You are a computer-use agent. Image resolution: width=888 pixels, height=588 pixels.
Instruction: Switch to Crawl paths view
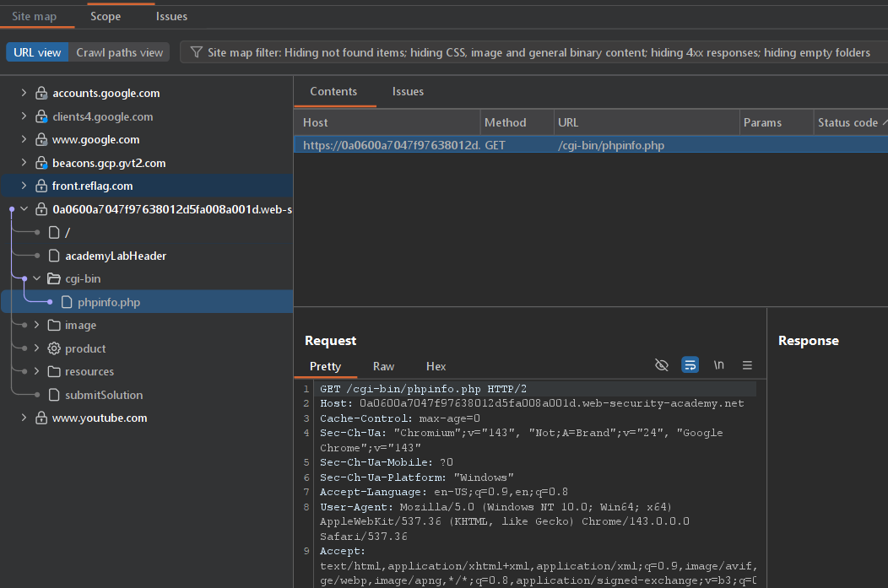coord(119,52)
